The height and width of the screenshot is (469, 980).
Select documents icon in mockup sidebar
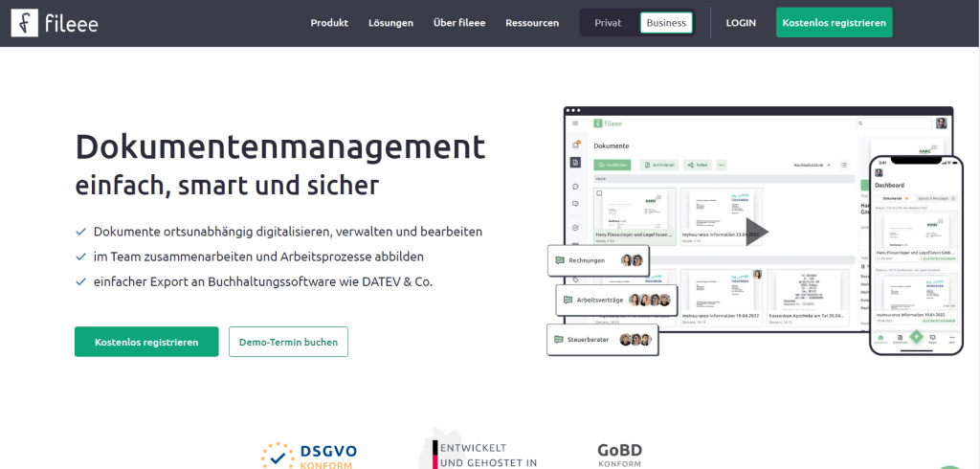coord(575,163)
